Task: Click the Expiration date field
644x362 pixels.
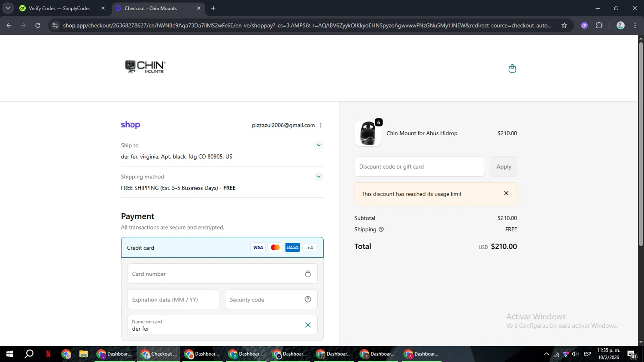Action: pos(173,299)
